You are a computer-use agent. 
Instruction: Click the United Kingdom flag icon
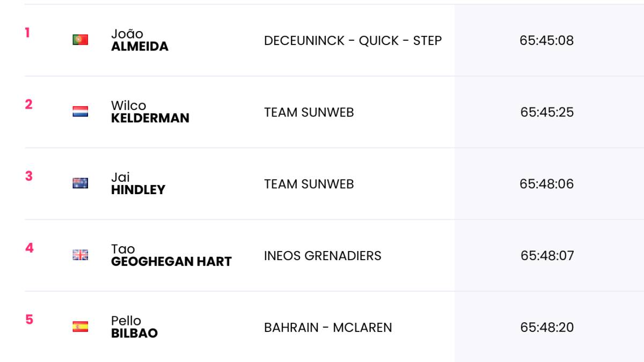click(80, 255)
